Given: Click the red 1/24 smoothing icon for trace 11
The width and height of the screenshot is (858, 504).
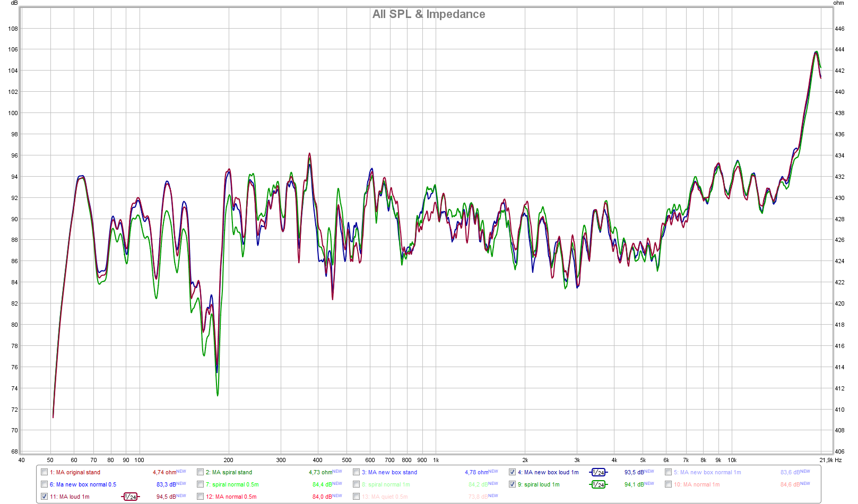Looking at the screenshot, I should pos(130,497).
